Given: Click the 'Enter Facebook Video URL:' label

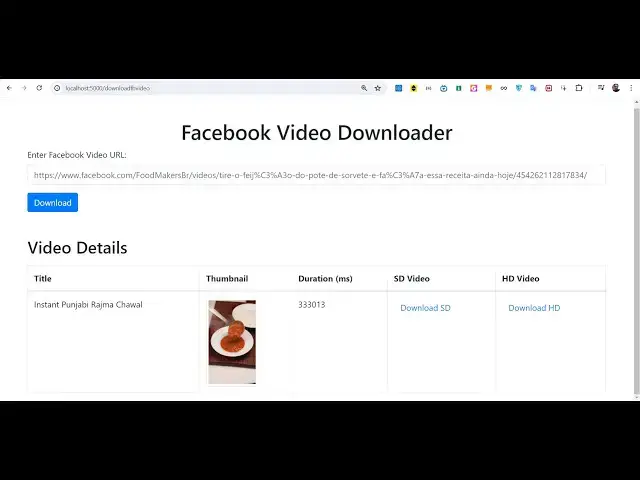Looking at the screenshot, I should [77, 155].
